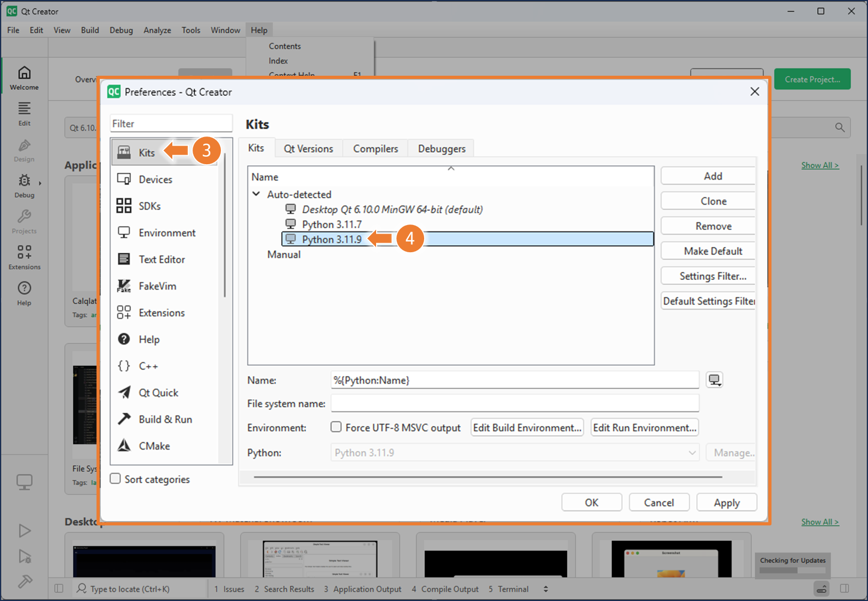Click Cancel in Preferences dialog
868x601 pixels.
click(659, 502)
